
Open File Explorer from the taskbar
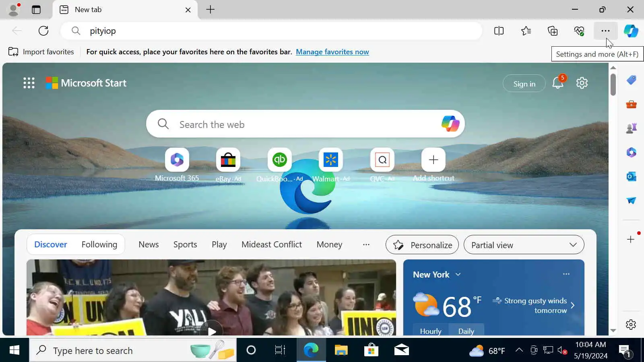point(341,350)
